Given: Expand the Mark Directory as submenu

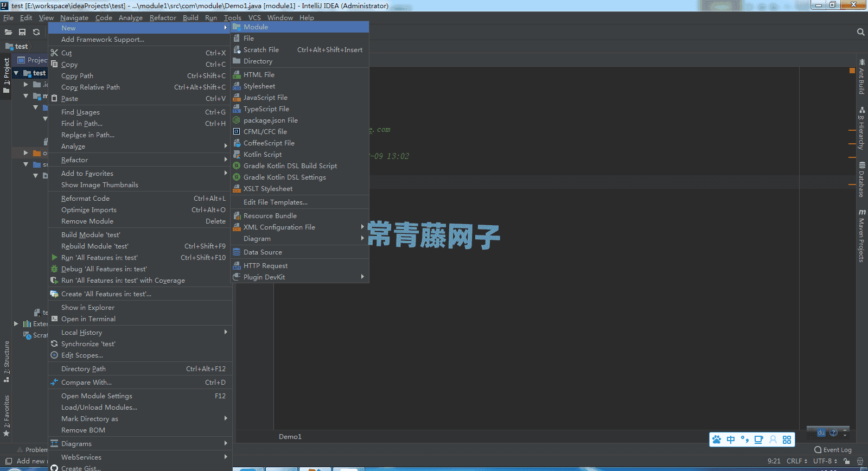Looking at the screenshot, I should pos(226,418).
